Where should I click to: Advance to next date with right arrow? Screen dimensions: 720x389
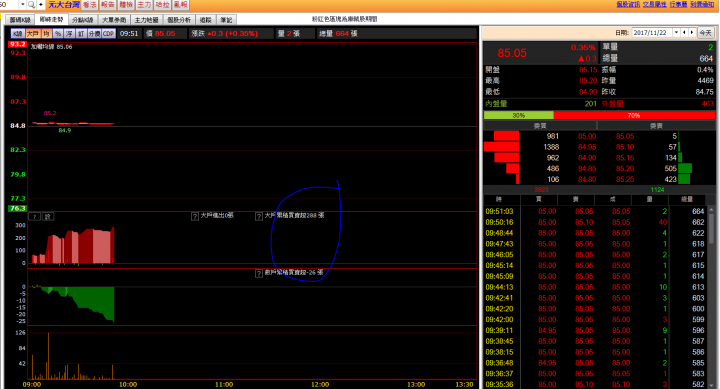point(692,33)
